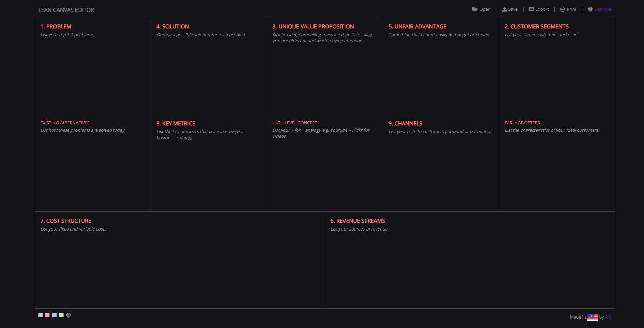
Task: Open a saved canvas using the folder icon
Action: click(475, 9)
